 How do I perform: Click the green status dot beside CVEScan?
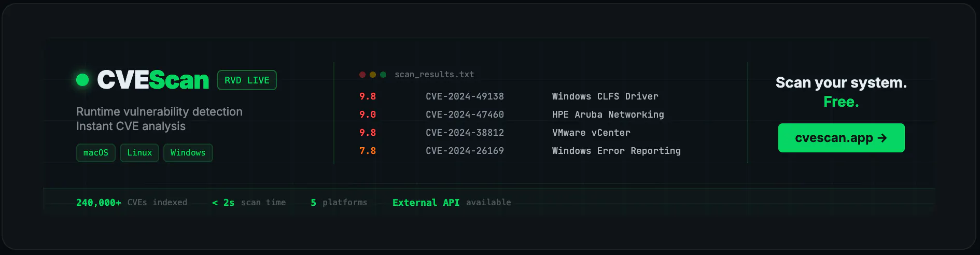tap(82, 80)
